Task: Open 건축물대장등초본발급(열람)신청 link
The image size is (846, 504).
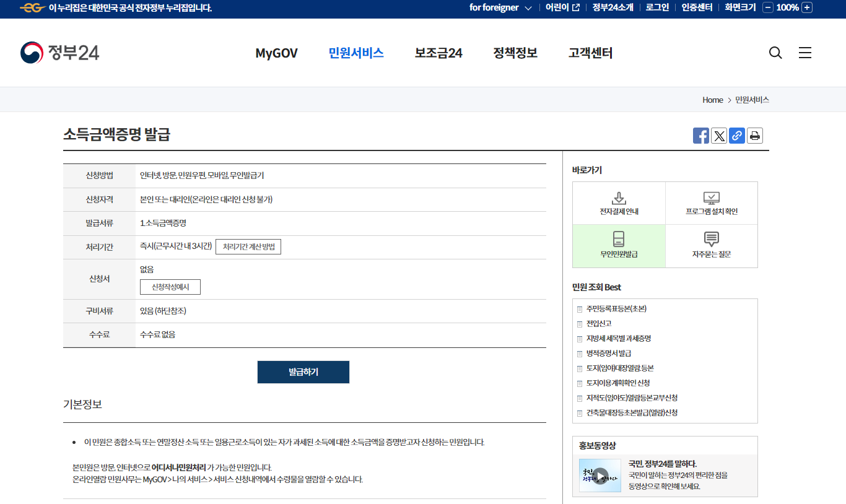Action: (632, 412)
